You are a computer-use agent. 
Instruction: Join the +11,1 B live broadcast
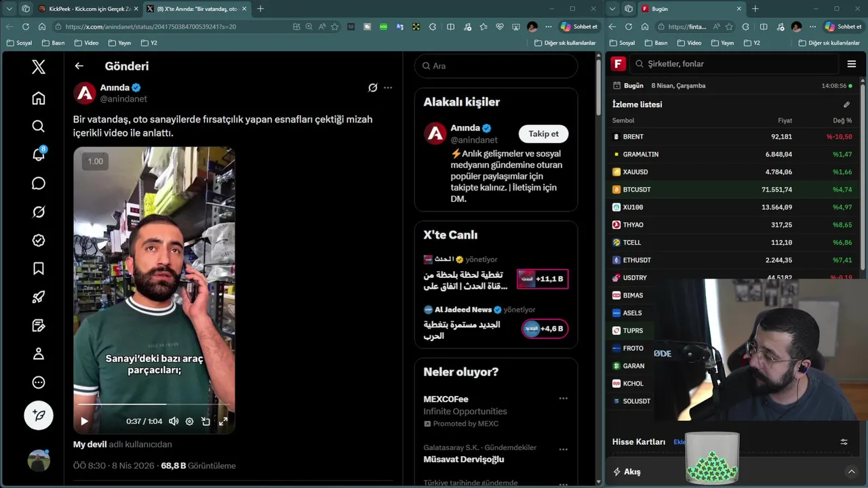point(542,279)
